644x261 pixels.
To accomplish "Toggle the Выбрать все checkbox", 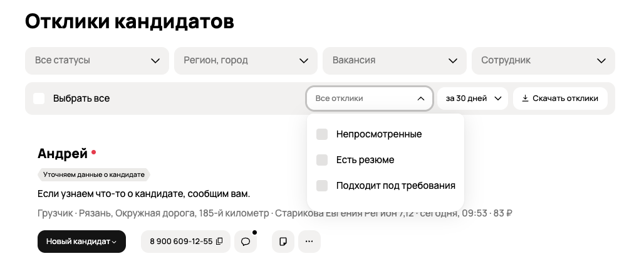I will (39, 99).
